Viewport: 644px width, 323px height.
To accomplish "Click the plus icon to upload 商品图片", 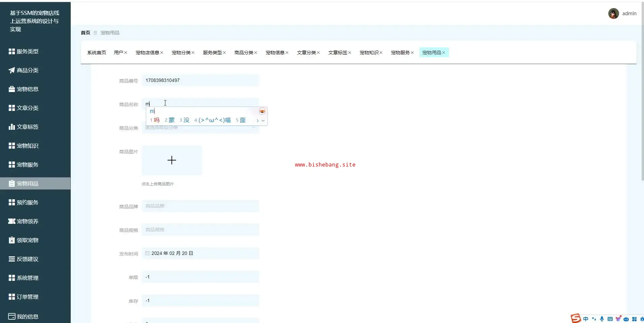I will 172,160.
